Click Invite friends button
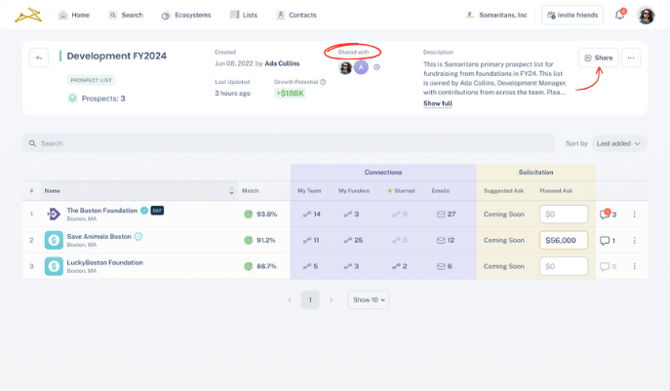Image resolution: width=670 pixels, height=391 pixels. 572,15
